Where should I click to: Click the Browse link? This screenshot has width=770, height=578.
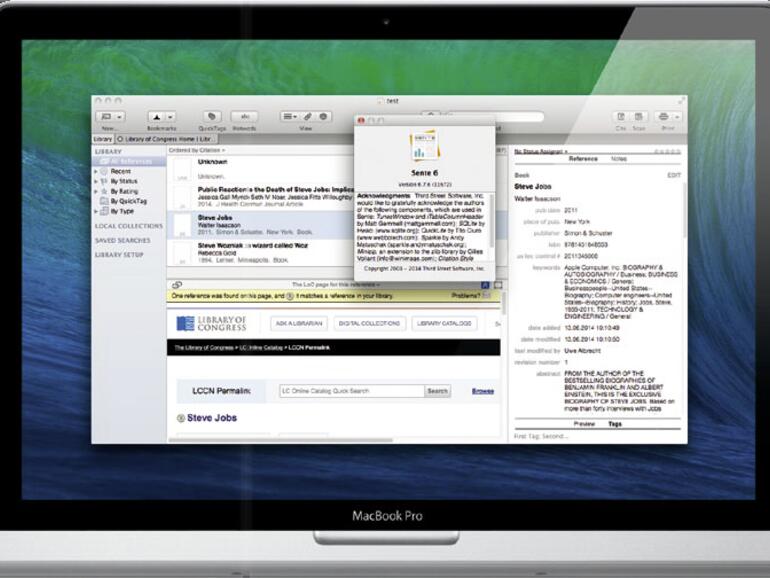483,391
